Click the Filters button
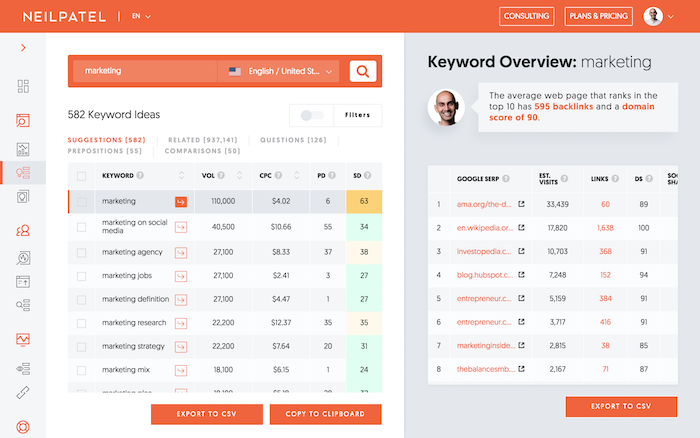 coord(358,115)
